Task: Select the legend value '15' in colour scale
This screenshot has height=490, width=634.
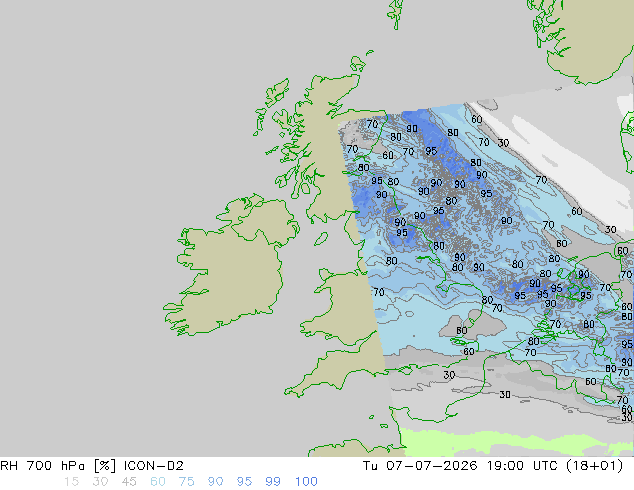Action: pos(71,482)
